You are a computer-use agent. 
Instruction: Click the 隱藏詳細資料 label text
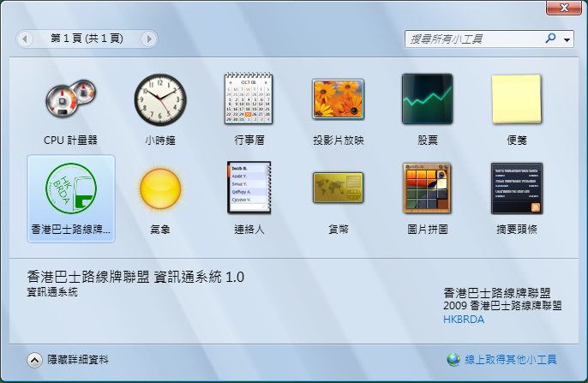click(78, 360)
